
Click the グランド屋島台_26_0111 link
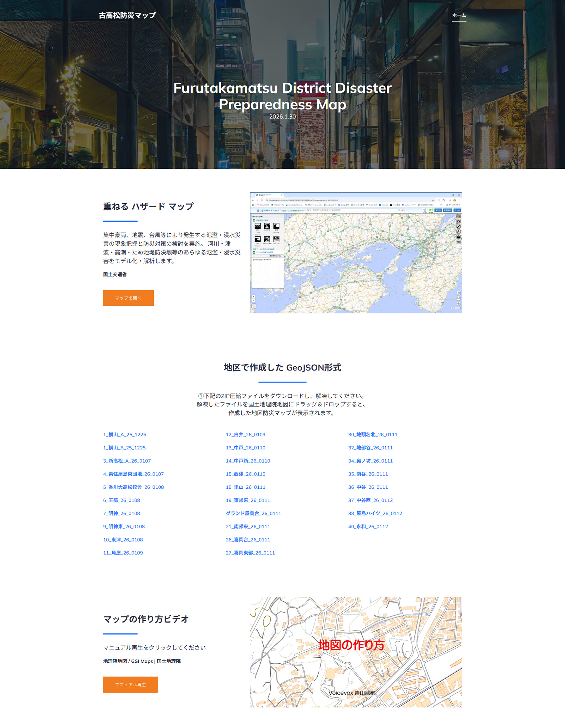[x=253, y=513]
